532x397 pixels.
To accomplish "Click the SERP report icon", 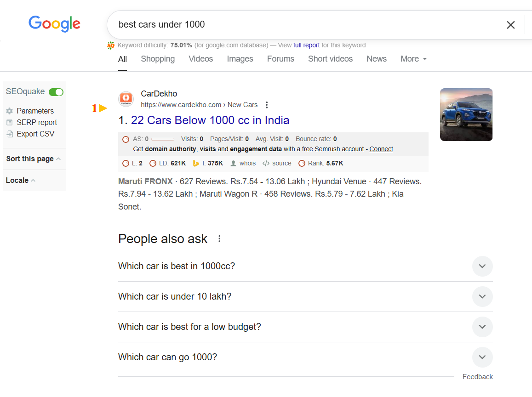I will coord(10,122).
